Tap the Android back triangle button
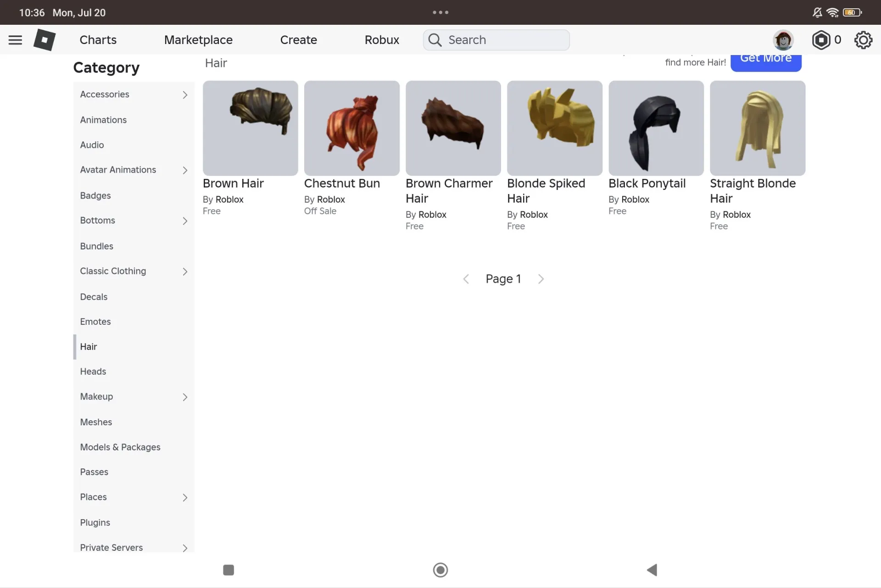The height and width of the screenshot is (588, 881). [652, 570]
